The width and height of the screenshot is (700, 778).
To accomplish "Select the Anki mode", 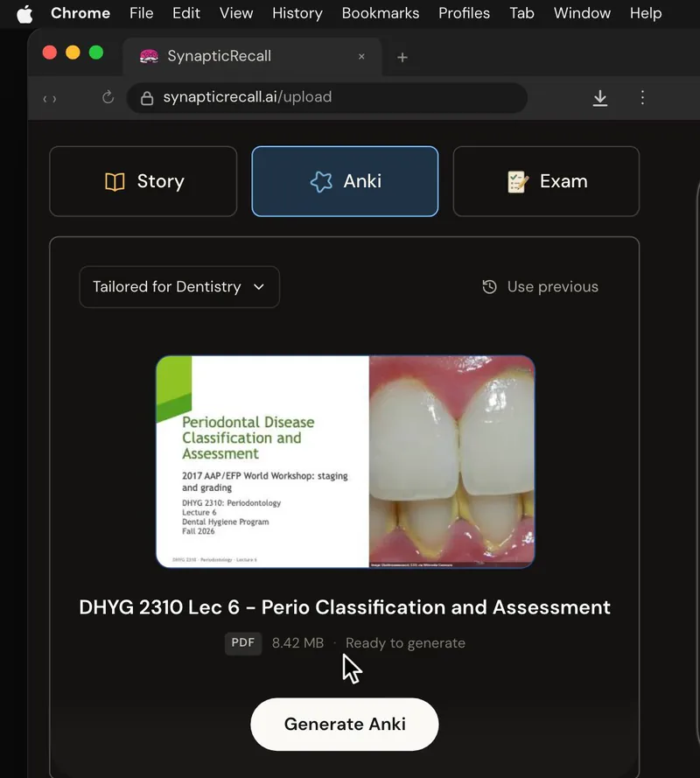I will click(345, 181).
